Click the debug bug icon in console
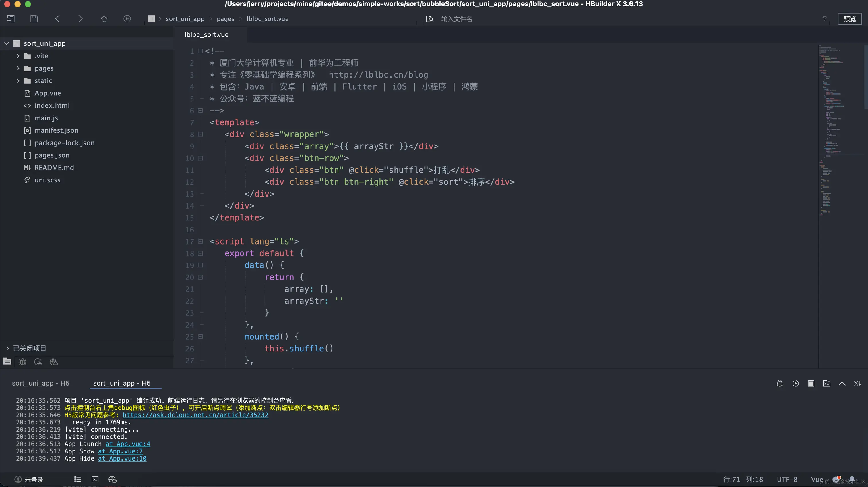This screenshot has width=868, height=487. (x=779, y=384)
